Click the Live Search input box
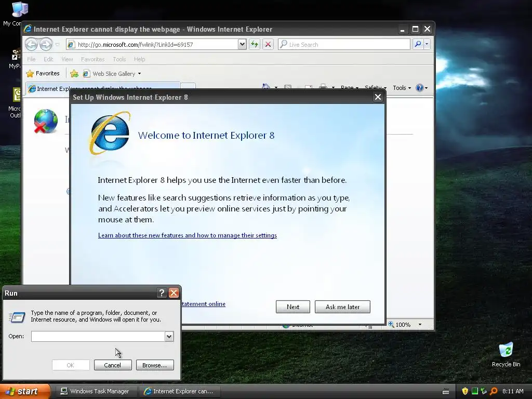532x399 pixels. click(x=344, y=45)
